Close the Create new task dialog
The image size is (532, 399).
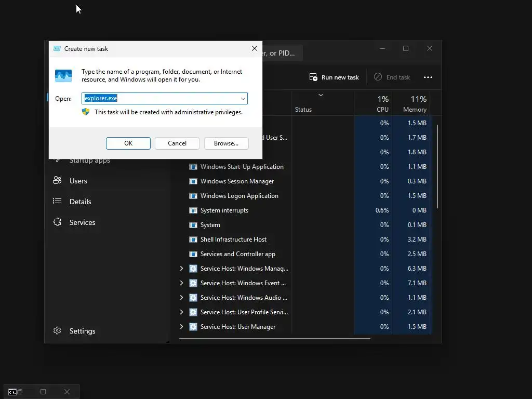[x=255, y=48]
